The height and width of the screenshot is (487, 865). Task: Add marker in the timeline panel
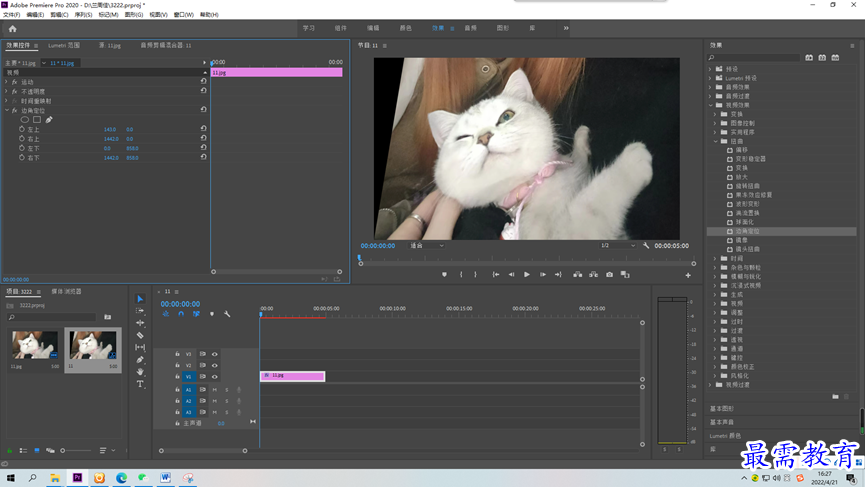[212, 314]
